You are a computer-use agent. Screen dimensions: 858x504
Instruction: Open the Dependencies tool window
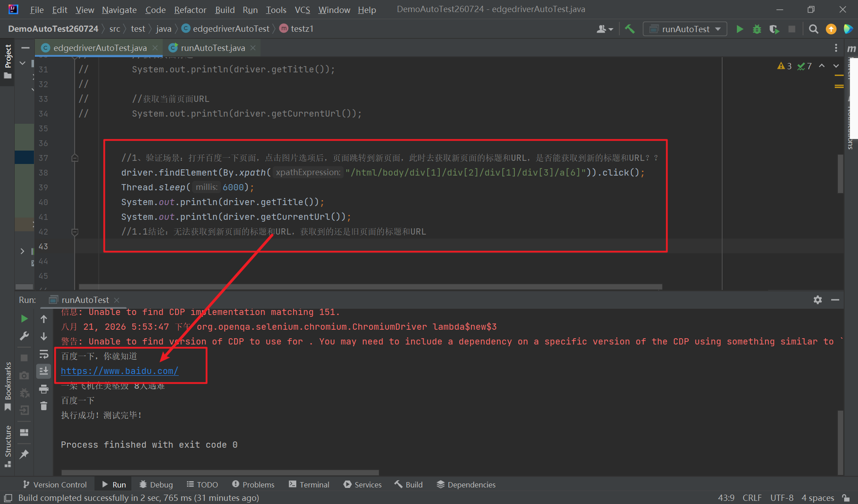pos(466,484)
